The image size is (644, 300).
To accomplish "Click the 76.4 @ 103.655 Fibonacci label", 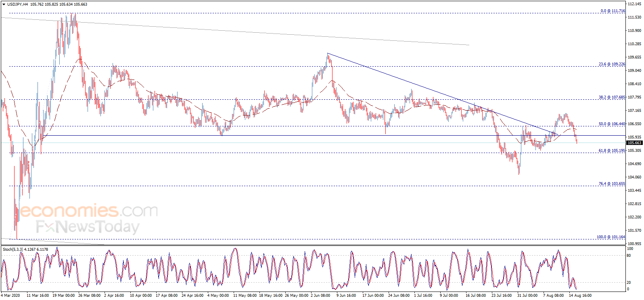I will [612, 184].
